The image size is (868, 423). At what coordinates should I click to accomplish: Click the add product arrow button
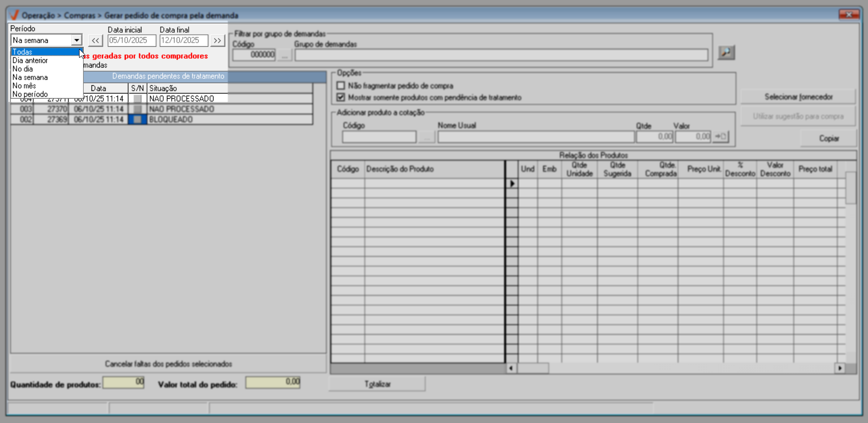point(720,137)
